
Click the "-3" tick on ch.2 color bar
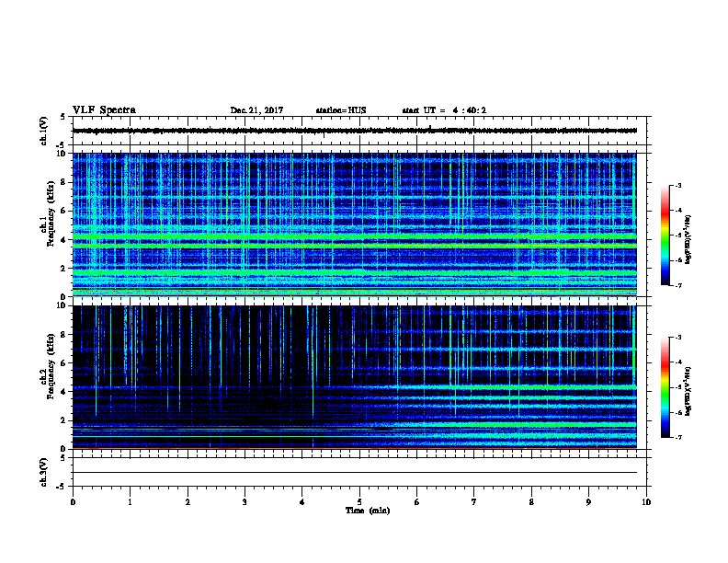[x=677, y=338]
